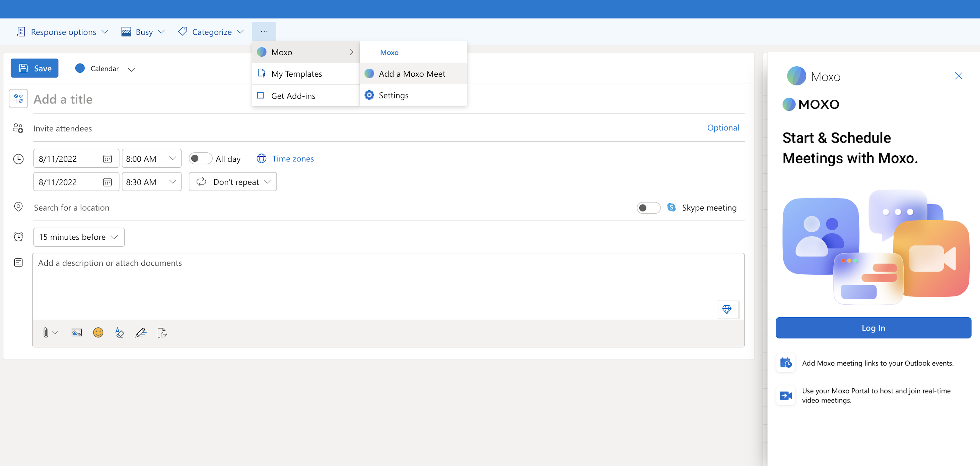Show formatting options icon

pos(120,333)
